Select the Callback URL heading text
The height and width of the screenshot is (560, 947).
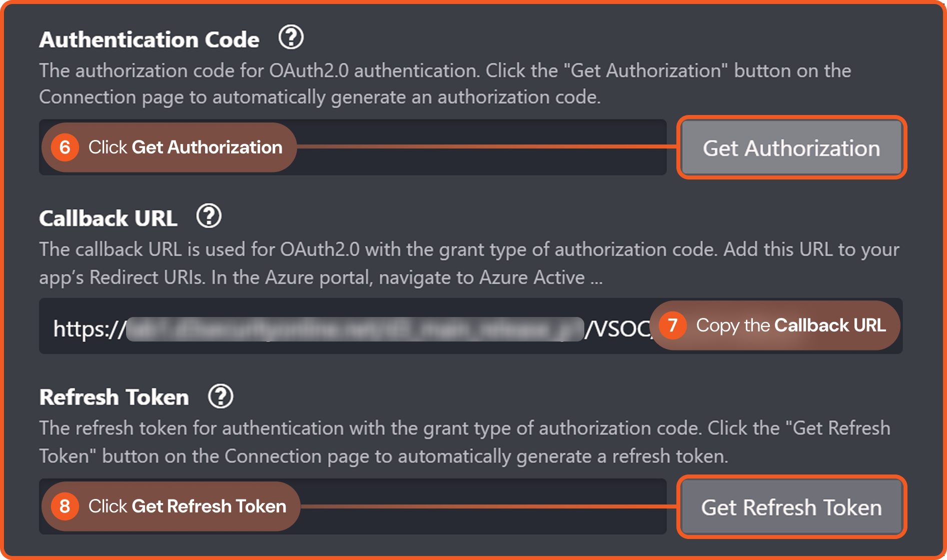[x=108, y=218]
